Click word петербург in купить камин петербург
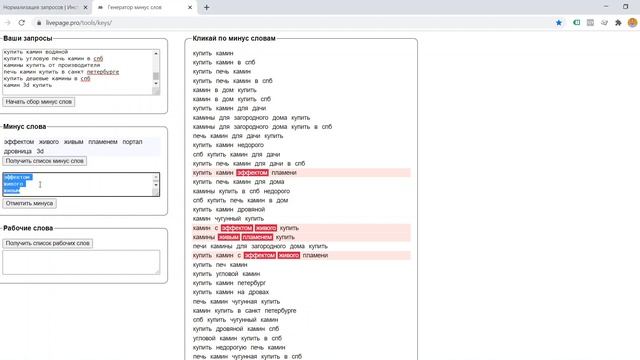This screenshot has height=360, width=640. pos(251,283)
